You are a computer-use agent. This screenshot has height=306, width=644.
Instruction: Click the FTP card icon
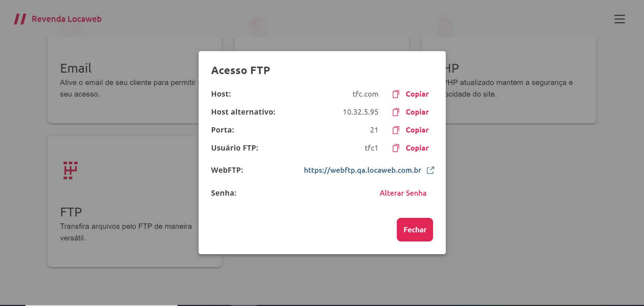click(70, 170)
